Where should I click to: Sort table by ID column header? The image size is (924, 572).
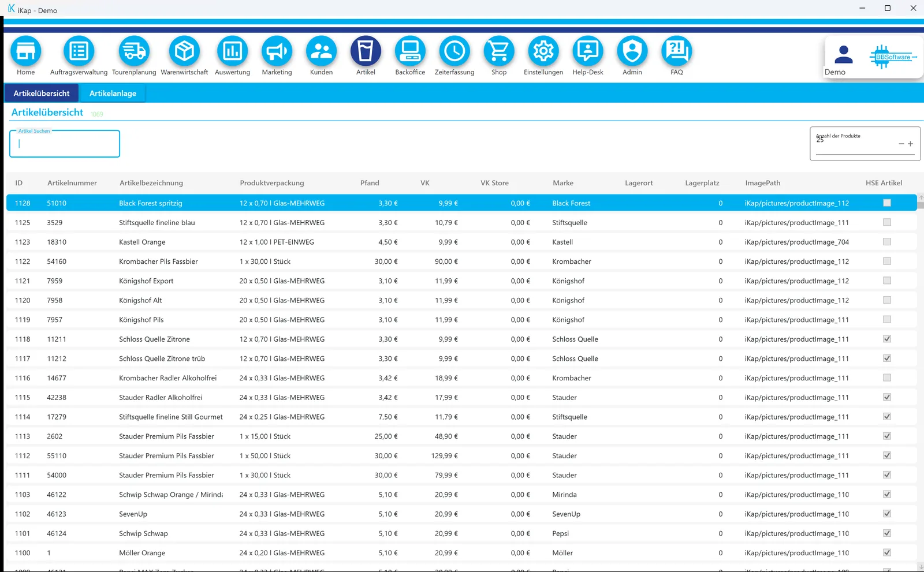[19, 183]
